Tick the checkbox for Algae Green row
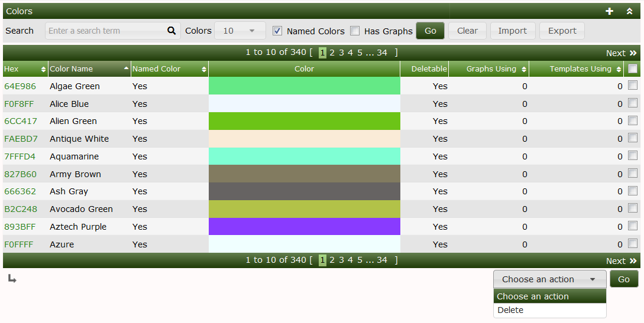This screenshot has width=644, height=323. tap(633, 86)
